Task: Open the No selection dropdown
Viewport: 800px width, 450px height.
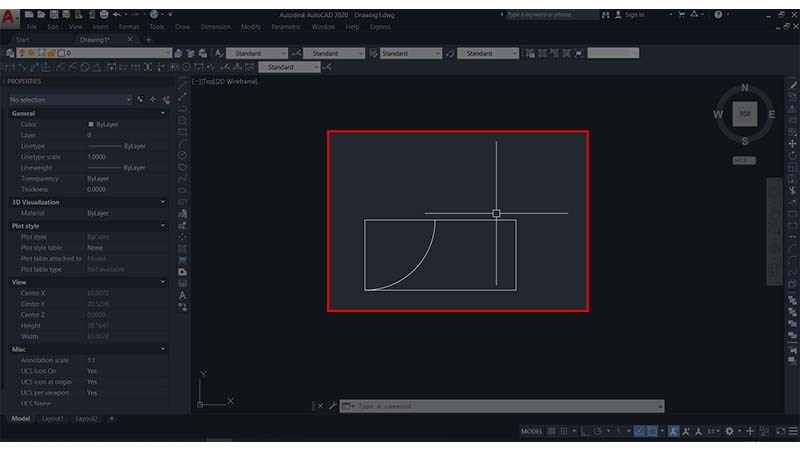Action: (x=70, y=100)
